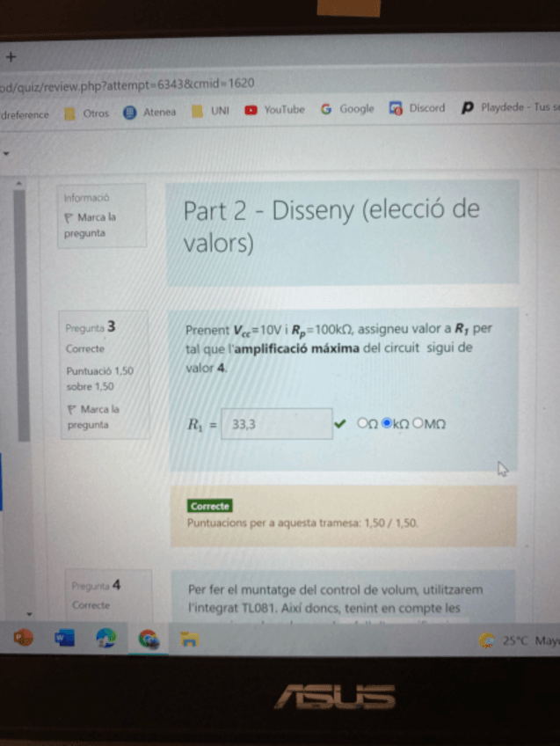Expand the small dropdown arrow below bookmarks
The image size is (560, 746).
tap(5, 154)
